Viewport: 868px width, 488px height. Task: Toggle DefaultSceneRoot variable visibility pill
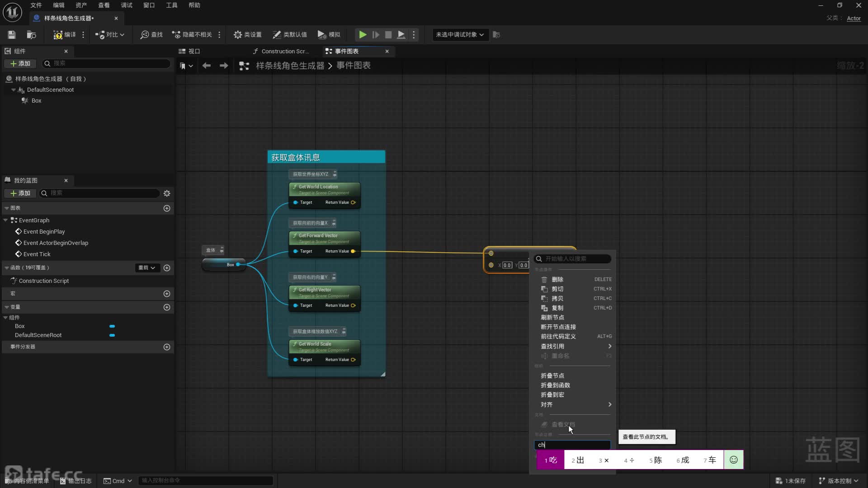[112, 335]
